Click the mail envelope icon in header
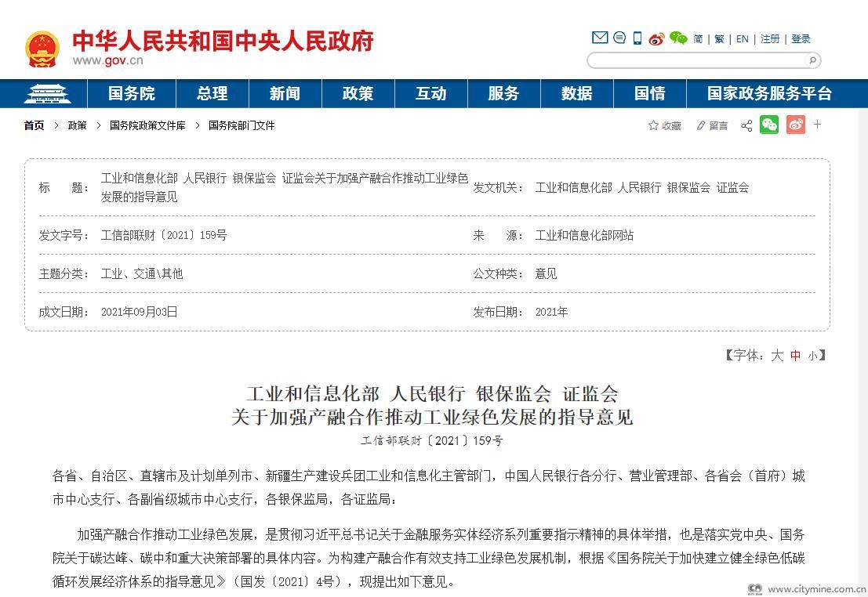The image size is (868, 597). [600, 38]
